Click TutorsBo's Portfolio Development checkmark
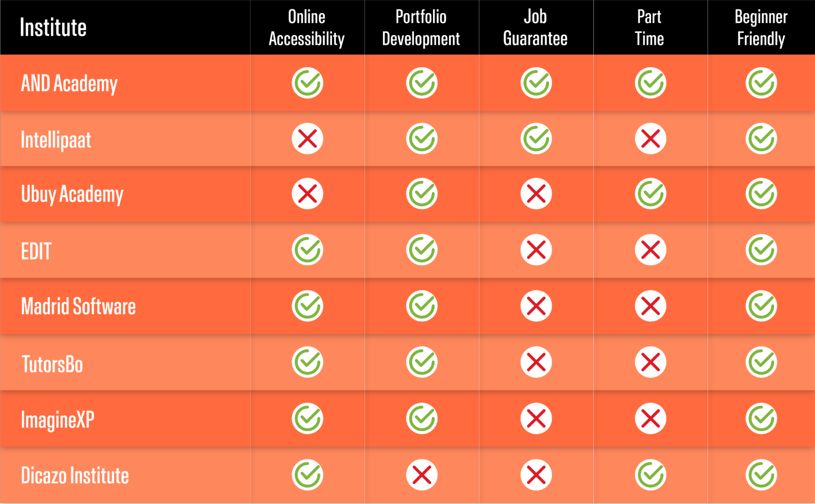Screen dimensions: 815x504 (x=422, y=362)
